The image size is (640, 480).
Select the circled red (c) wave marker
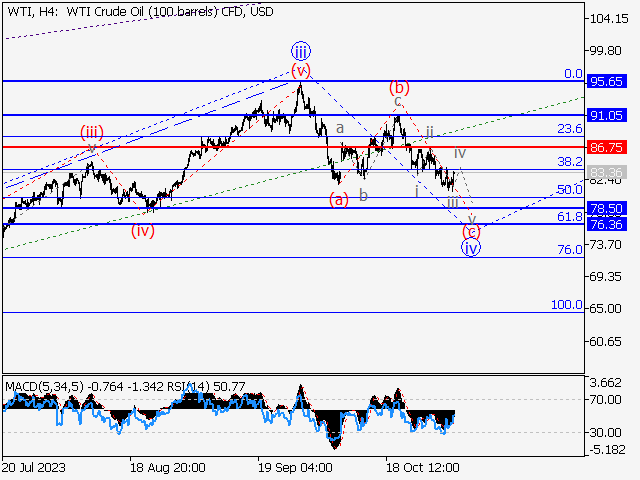[x=471, y=232]
